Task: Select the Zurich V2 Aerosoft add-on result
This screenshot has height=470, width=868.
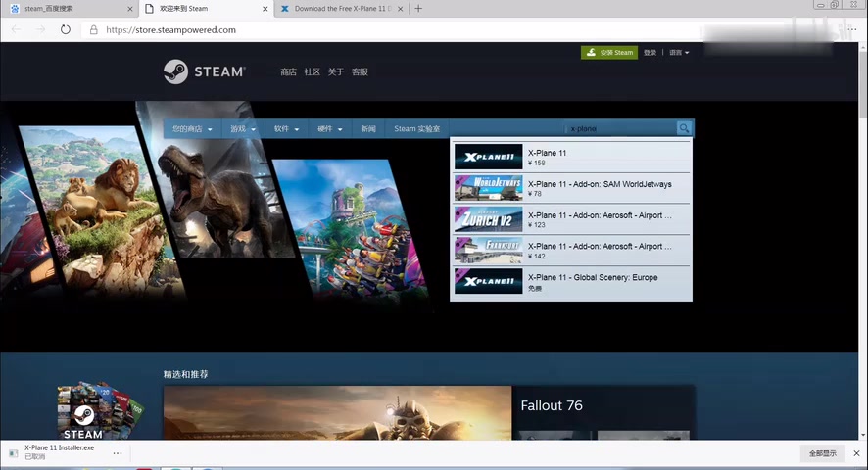Action: [571, 219]
